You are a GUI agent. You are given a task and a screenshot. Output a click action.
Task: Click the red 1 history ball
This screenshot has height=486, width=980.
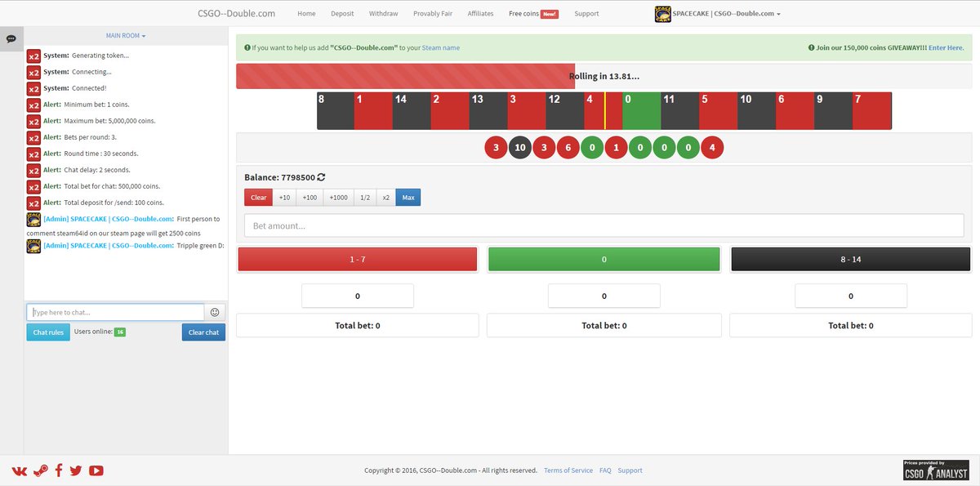[617, 148]
